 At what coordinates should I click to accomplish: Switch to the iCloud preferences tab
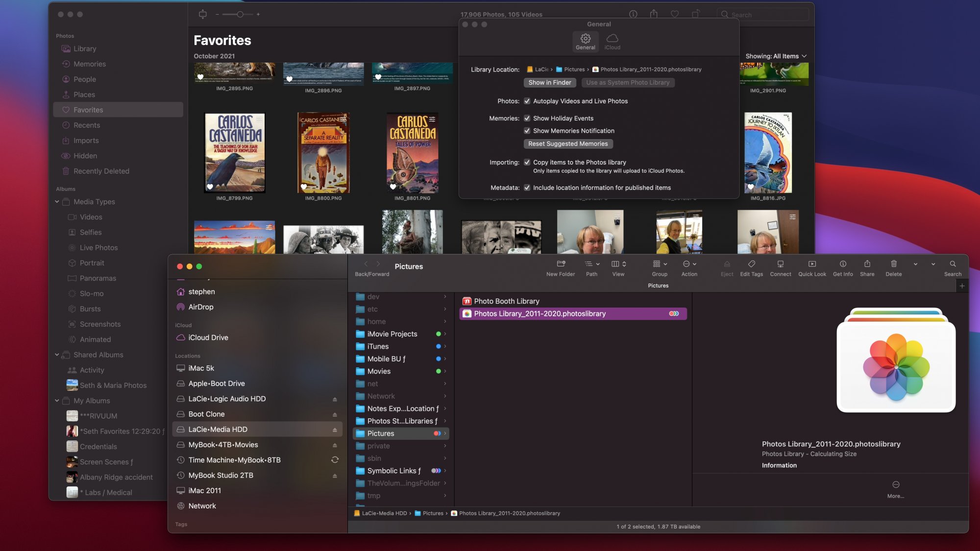[x=612, y=41]
